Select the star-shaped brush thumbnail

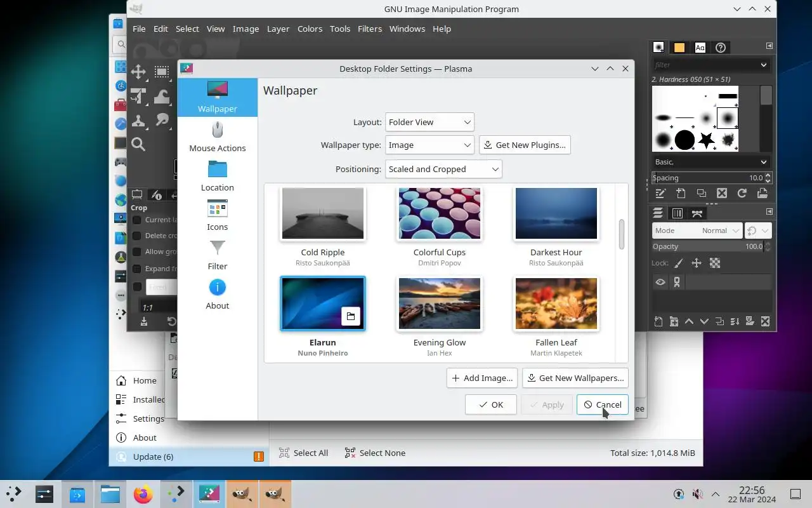click(706, 140)
